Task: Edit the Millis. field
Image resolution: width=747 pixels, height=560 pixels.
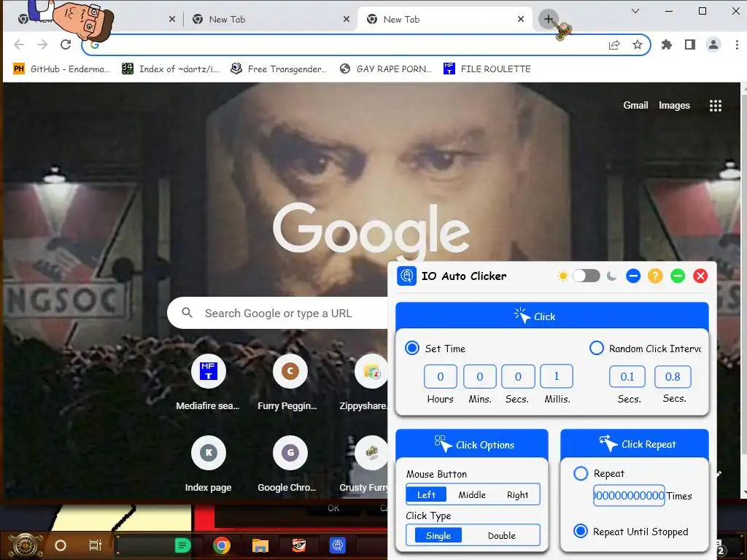Action: (557, 377)
